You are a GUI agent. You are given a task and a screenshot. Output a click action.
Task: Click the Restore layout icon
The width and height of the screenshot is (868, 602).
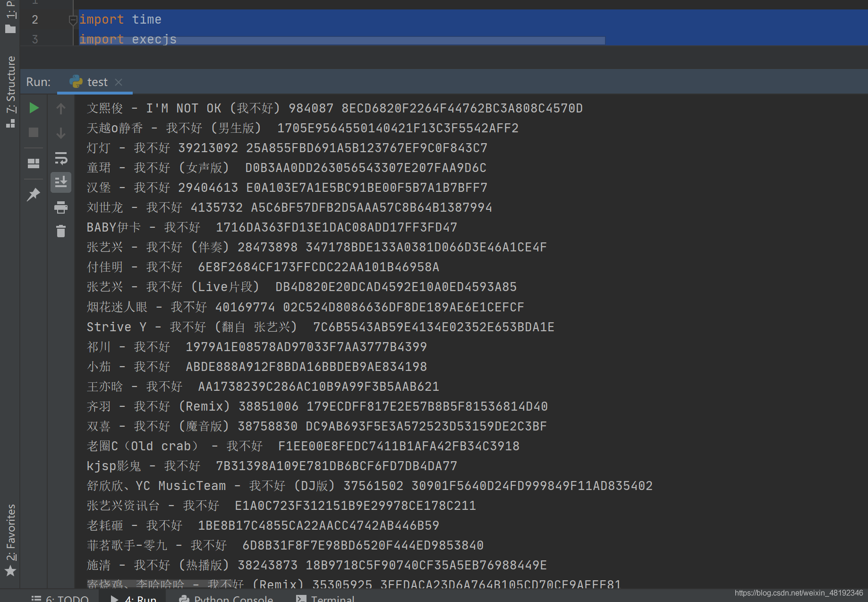click(x=34, y=163)
